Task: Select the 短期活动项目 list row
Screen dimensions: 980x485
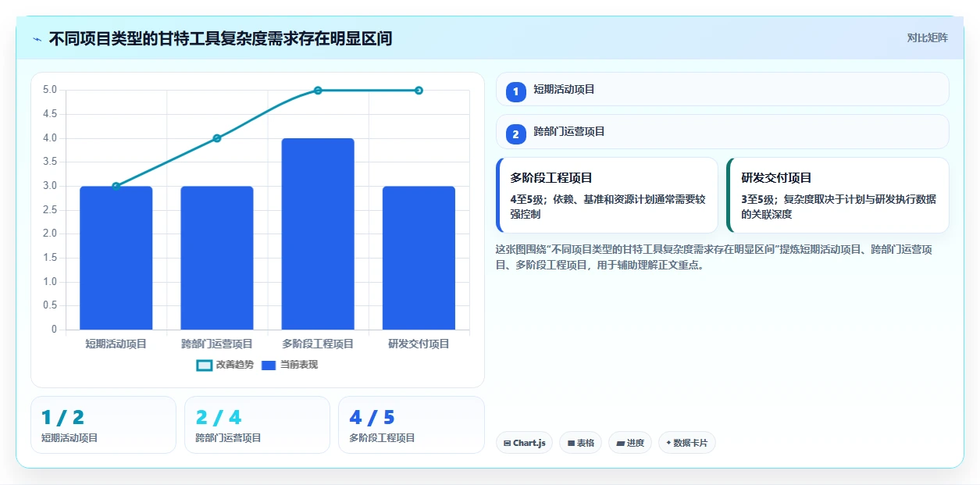Action: click(722, 89)
